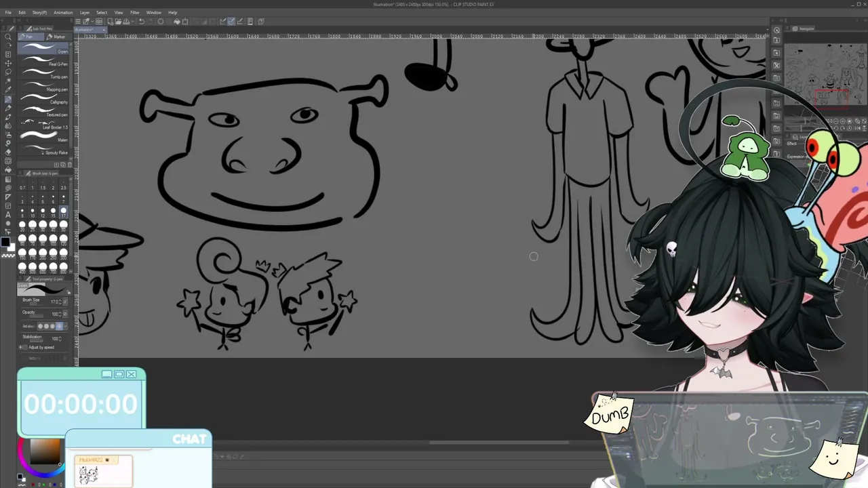Select the Auto select magic wand tool
Viewport: 868px width, 488px height.
click(8, 81)
